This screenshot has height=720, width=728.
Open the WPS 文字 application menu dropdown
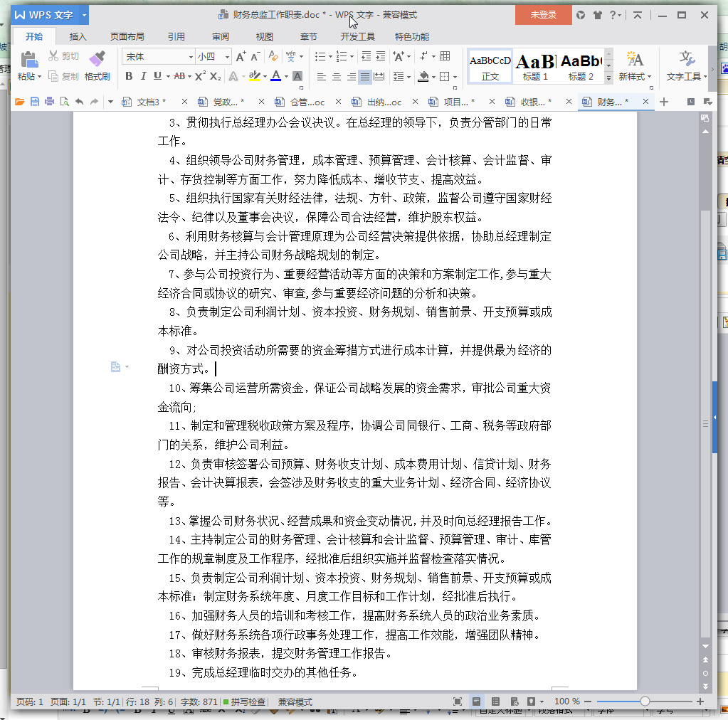coord(85,15)
